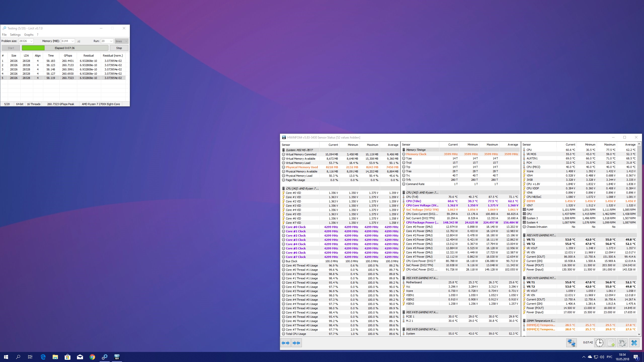Open HWiNFO remote network monitors button
This screenshot has width=644, height=362.
point(571,343)
